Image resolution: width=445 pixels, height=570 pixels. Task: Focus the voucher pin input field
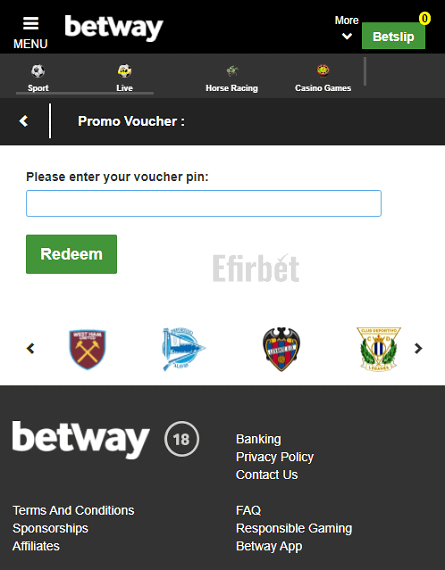(x=204, y=203)
